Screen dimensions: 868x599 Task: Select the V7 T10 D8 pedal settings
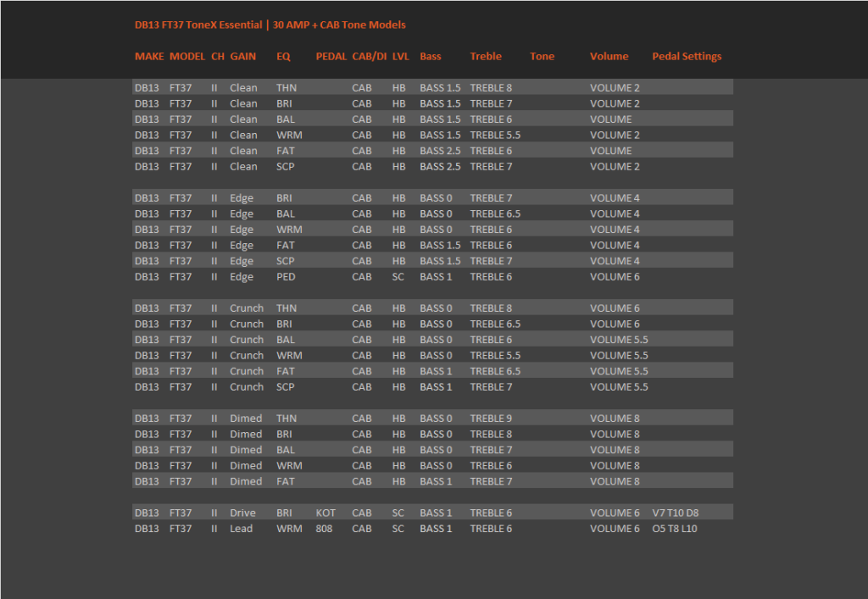pos(675,513)
